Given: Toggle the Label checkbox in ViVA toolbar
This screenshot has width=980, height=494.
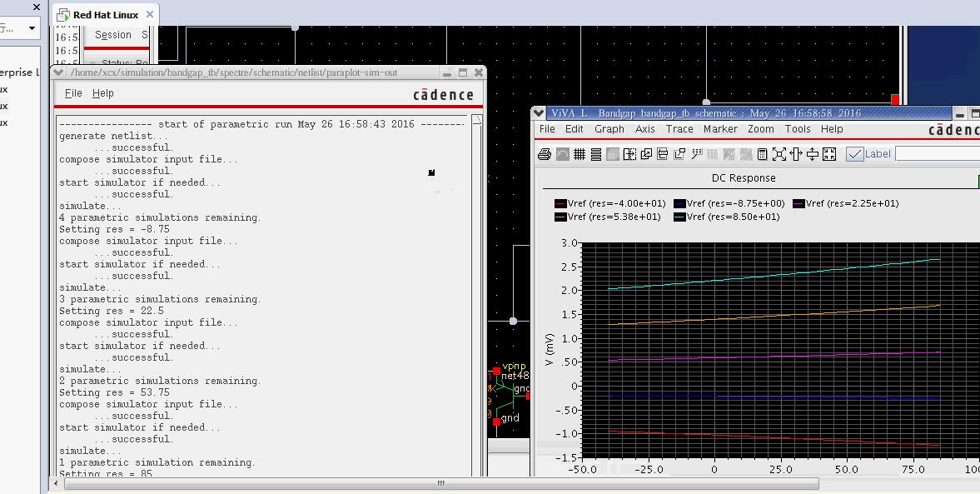Looking at the screenshot, I should (x=854, y=154).
